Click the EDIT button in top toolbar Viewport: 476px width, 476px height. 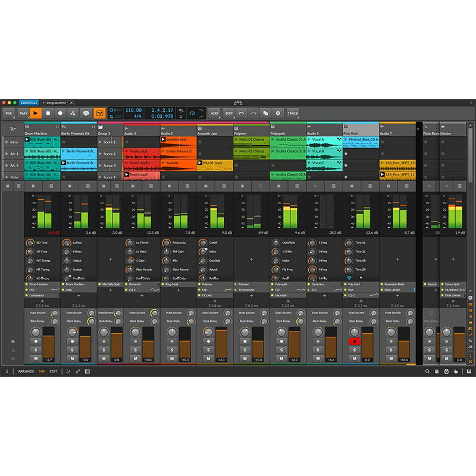click(x=228, y=112)
